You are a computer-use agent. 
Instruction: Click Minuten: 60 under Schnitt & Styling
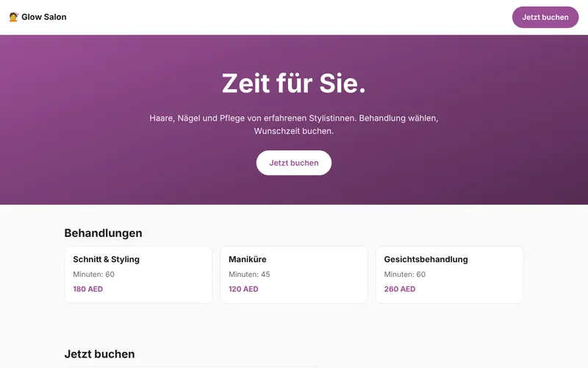93,274
